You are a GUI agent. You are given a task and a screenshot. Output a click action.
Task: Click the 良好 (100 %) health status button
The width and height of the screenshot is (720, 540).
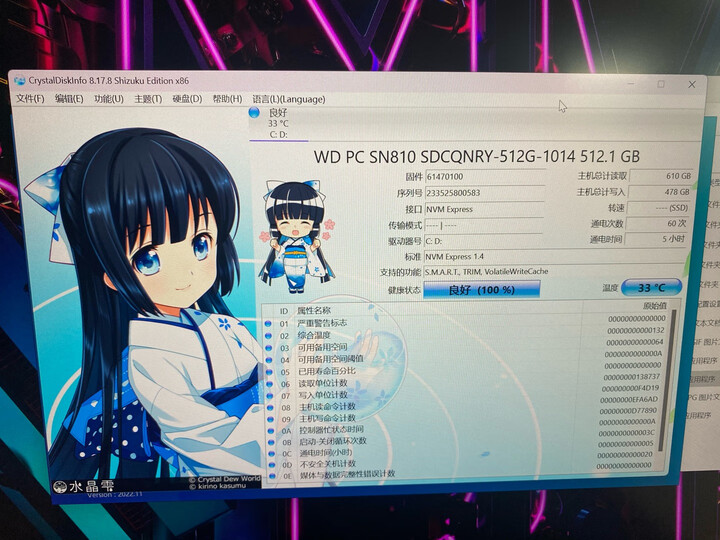[x=481, y=290]
